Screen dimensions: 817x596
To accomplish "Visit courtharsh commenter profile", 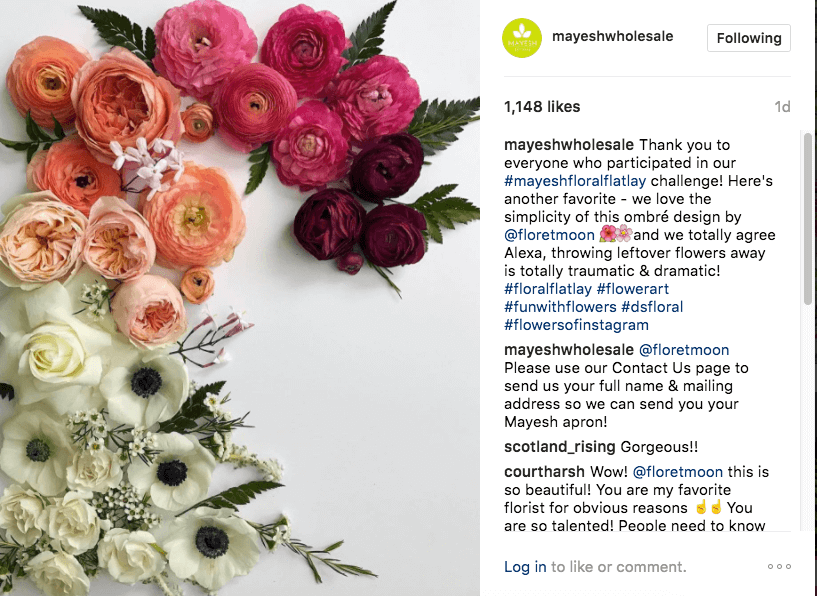I will pyautogui.click(x=544, y=472).
